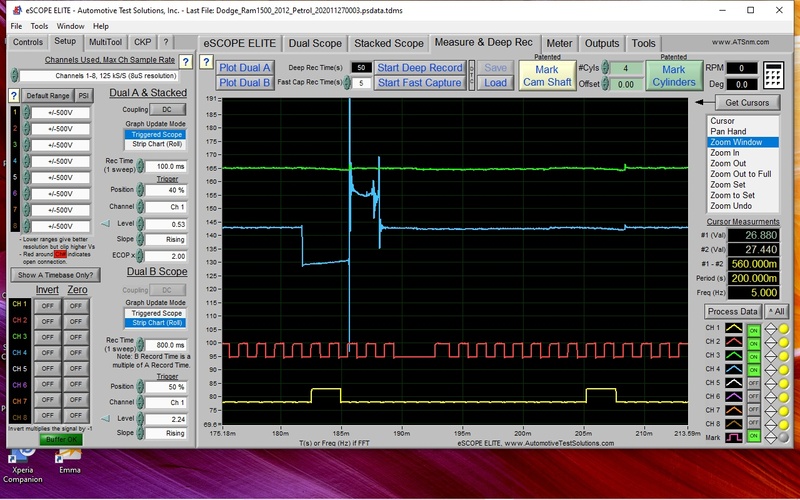Click the Mark Cam Shaft button
The image size is (800, 500).
click(547, 76)
